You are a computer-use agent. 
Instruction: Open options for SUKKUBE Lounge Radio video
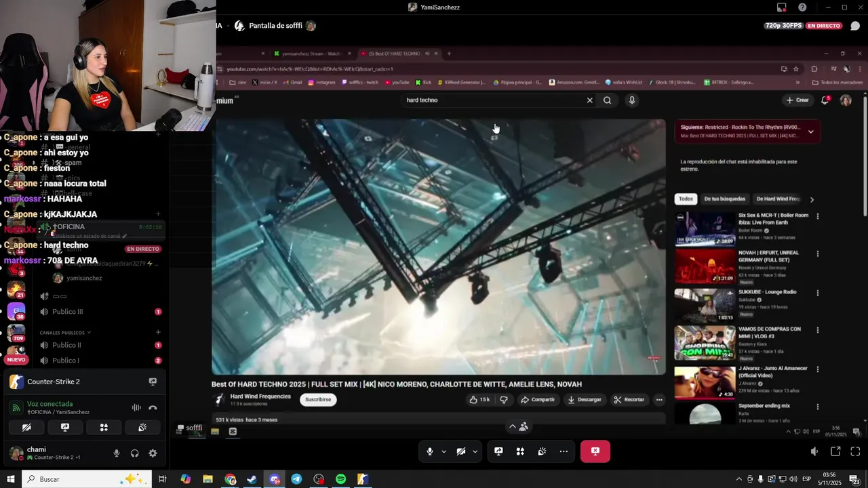[817, 293]
